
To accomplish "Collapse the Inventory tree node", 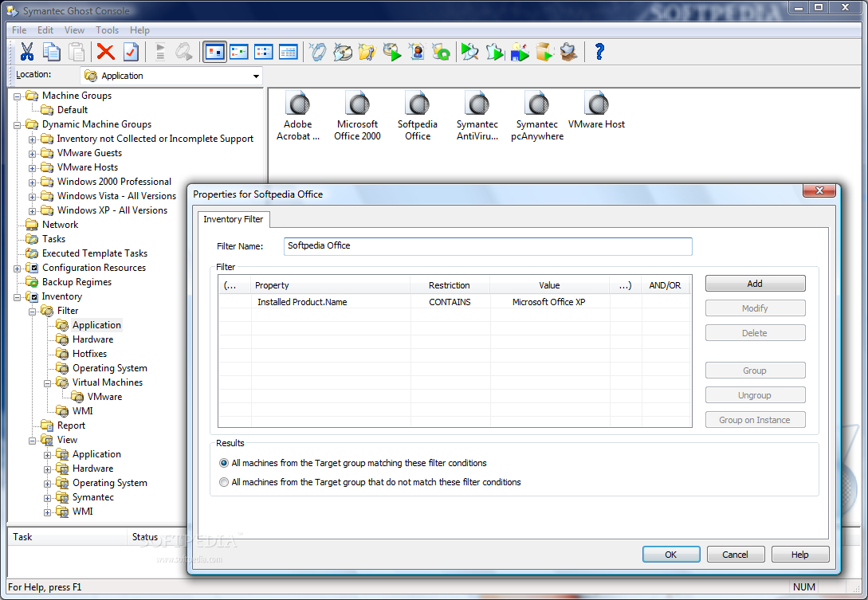I will [x=18, y=297].
